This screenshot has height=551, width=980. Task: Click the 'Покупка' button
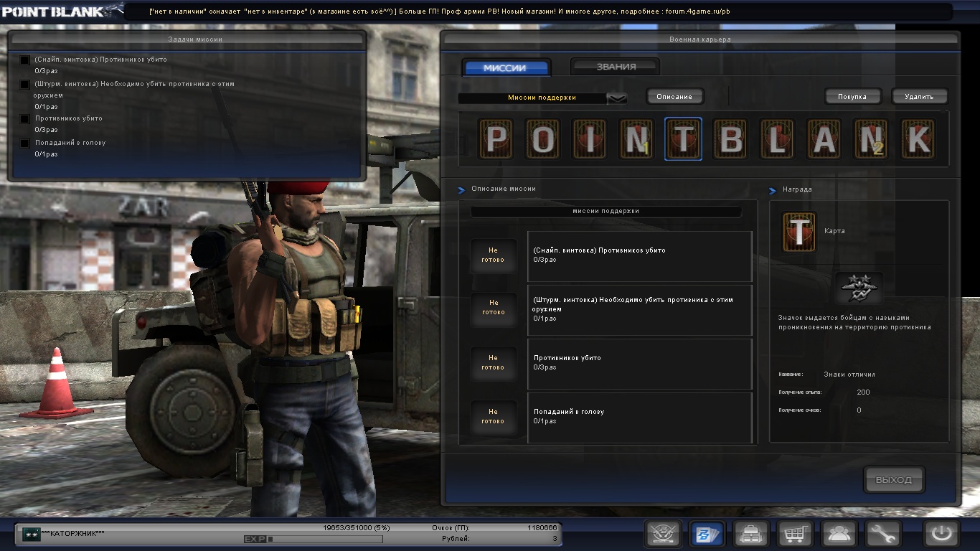click(x=852, y=96)
